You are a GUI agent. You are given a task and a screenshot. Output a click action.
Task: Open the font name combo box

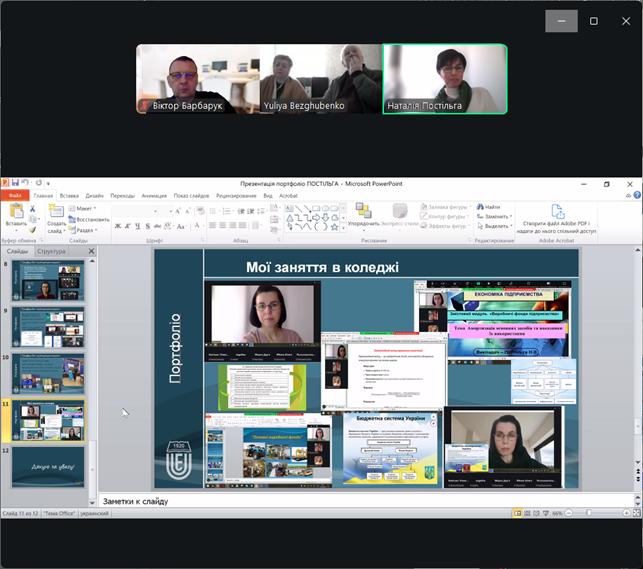click(x=135, y=212)
